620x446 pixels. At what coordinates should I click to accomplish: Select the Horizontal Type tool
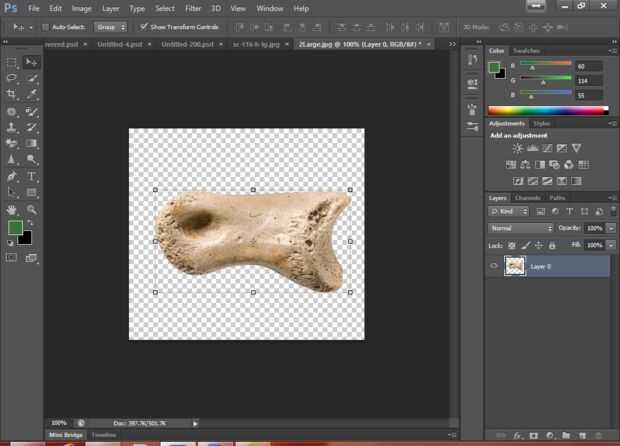point(32,176)
